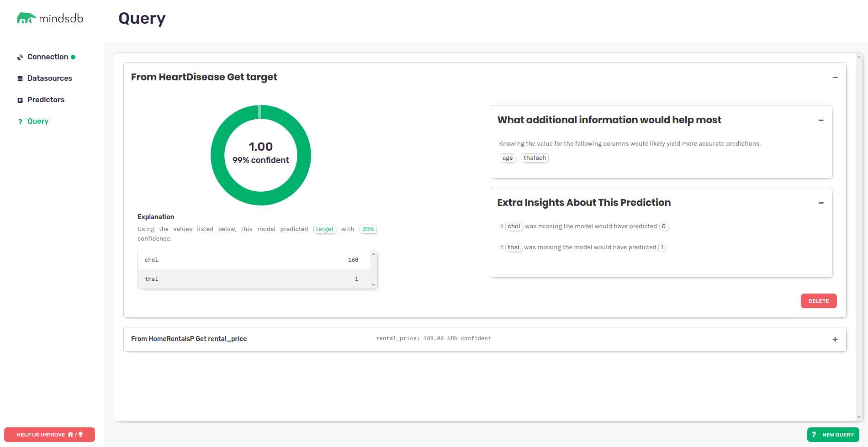Screen dimensions: 868x447
Task: Click the bug icon in Help Us Improve
Action: [70, 435]
